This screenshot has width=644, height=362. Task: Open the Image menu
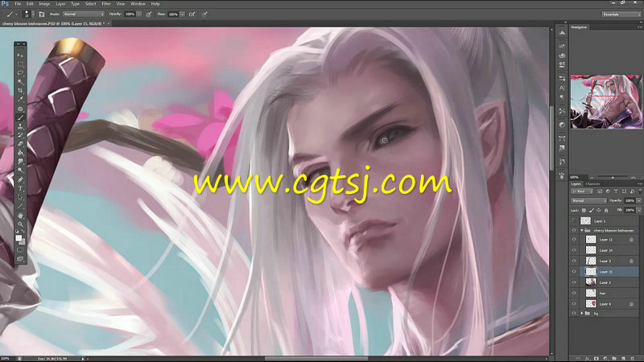44,4
